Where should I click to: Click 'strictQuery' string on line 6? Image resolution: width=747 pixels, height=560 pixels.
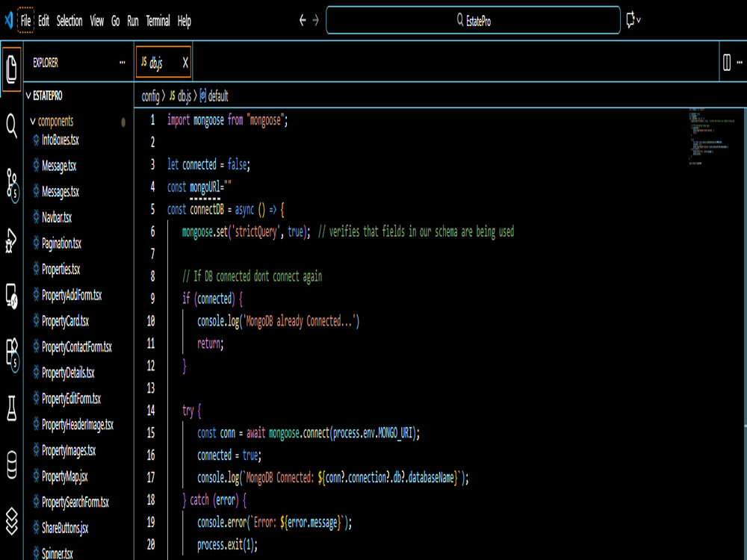click(x=254, y=232)
